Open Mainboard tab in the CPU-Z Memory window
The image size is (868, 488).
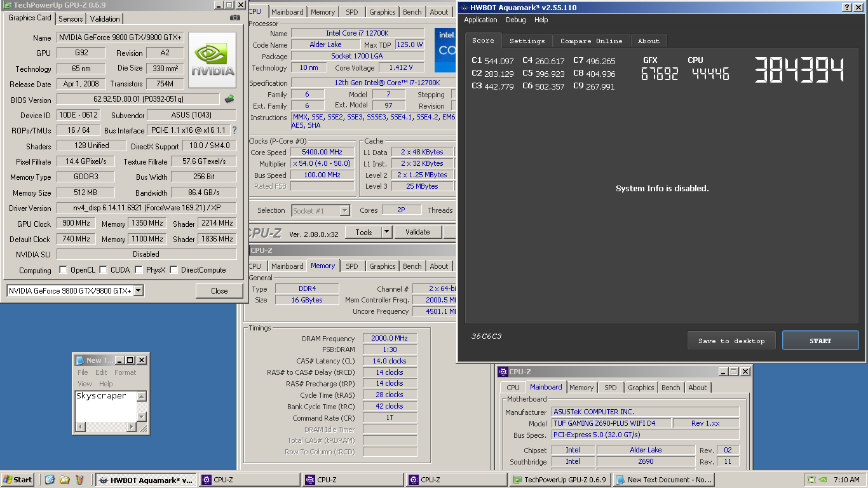click(287, 266)
